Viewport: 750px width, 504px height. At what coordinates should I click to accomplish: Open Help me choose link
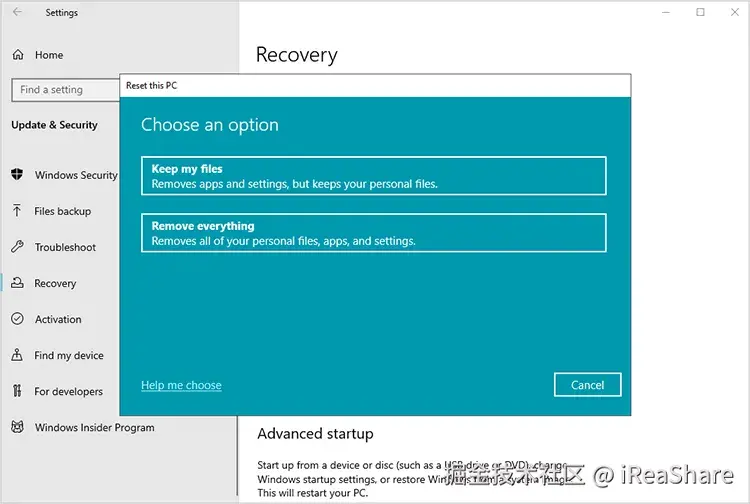(x=181, y=385)
